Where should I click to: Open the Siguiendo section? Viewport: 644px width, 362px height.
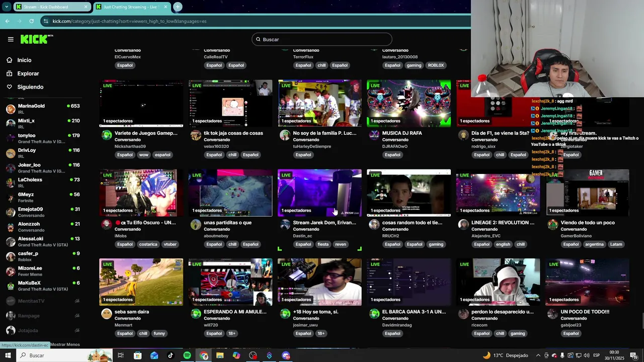(x=30, y=87)
